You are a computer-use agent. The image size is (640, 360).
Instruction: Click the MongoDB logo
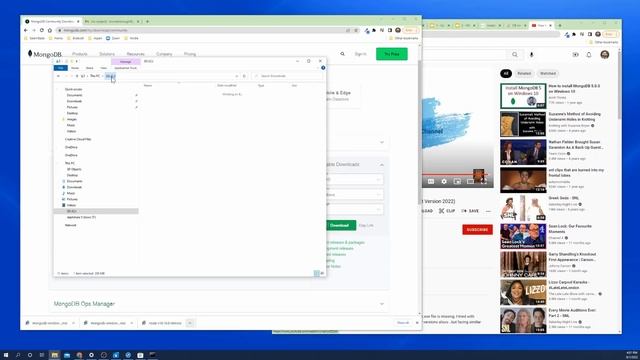pyautogui.click(x=44, y=54)
